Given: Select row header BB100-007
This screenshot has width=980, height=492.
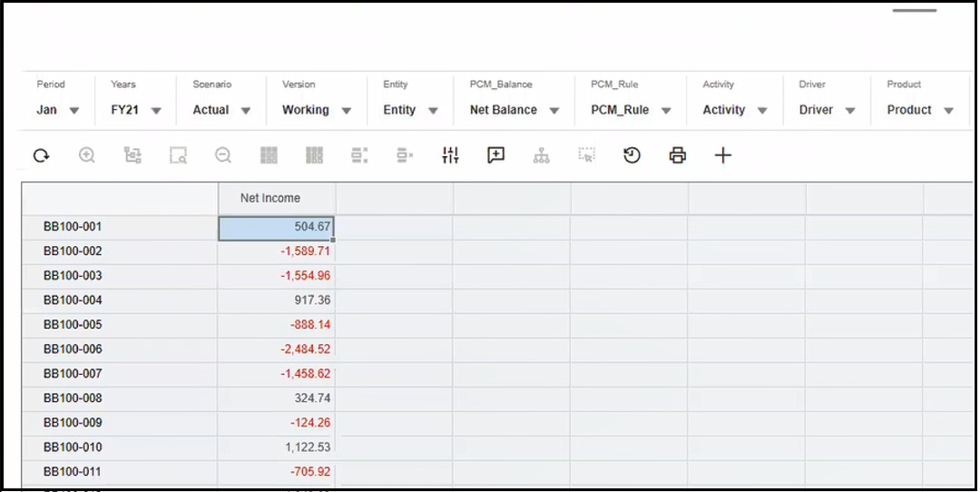Looking at the screenshot, I should [x=120, y=374].
